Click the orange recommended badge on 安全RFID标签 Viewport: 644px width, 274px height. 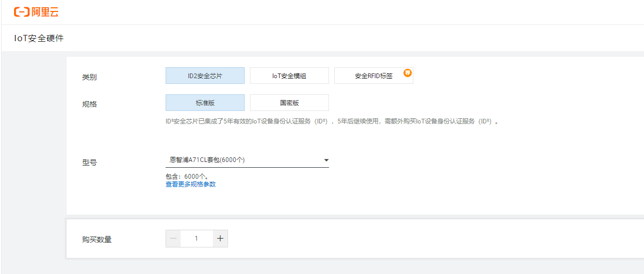tap(408, 72)
